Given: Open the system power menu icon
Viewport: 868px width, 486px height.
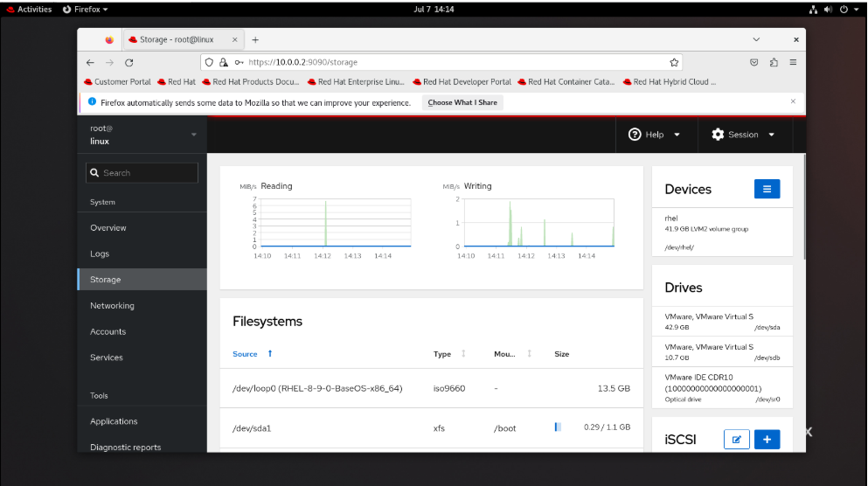Looking at the screenshot, I should click(x=844, y=10).
